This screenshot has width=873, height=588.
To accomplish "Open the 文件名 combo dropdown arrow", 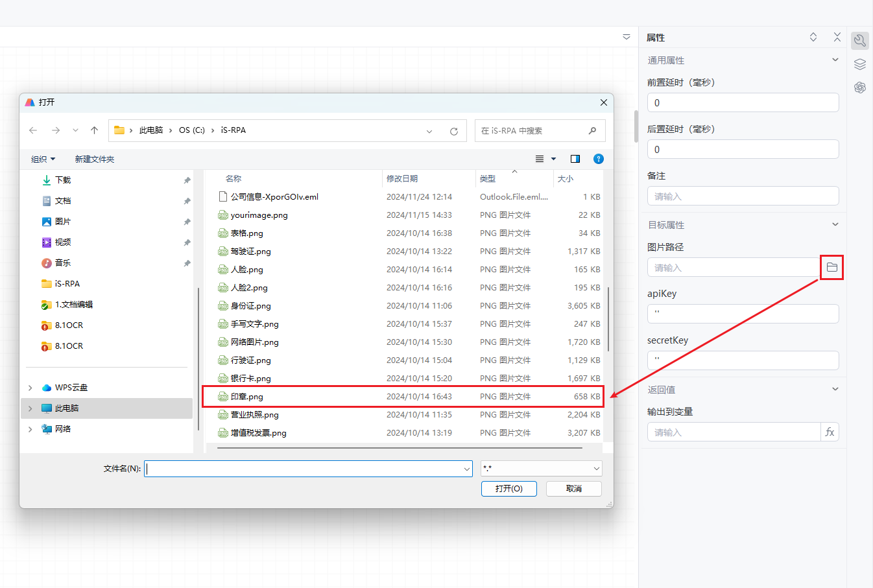I will [467, 468].
